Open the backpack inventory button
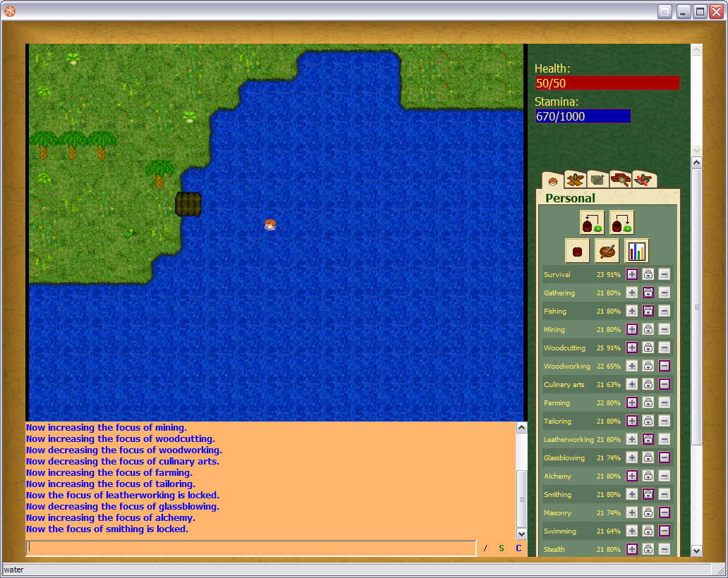 (x=577, y=252)
